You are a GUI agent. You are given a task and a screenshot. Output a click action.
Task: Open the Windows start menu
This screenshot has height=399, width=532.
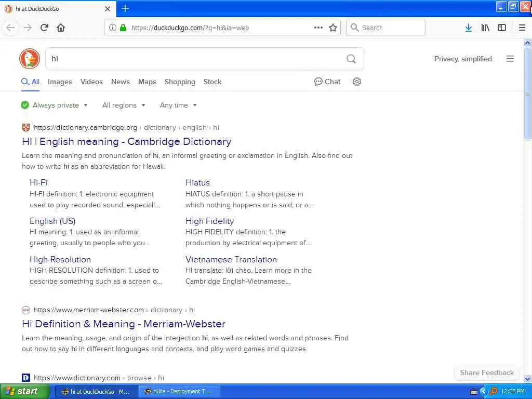tap(24, 392)
